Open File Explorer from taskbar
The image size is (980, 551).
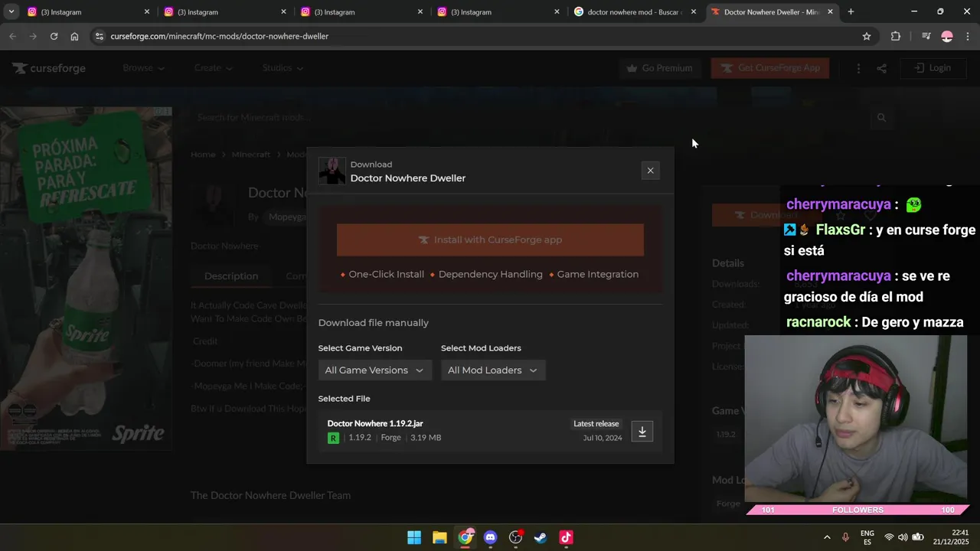coord(439,537)
